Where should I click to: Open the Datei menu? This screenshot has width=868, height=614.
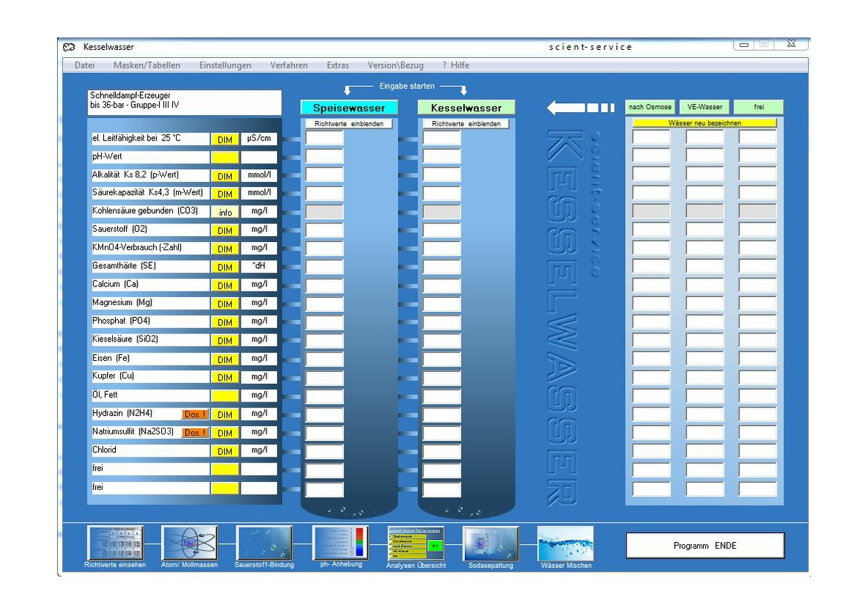(x=85, y=65)
